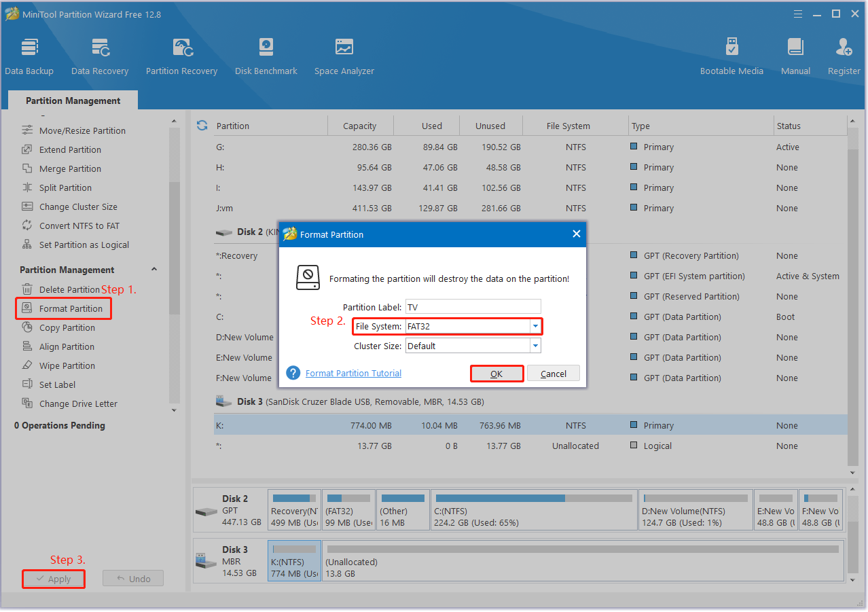Image resolution: width=868 pixels, height=612 pixels.
Task: Select the K: partition row
Action: pos(530,425)
